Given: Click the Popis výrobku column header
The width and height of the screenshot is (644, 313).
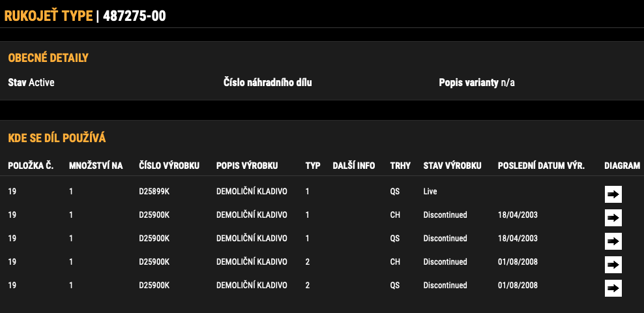Looking at the screenshot, I should pyautogui.click(x=247, y=166).
